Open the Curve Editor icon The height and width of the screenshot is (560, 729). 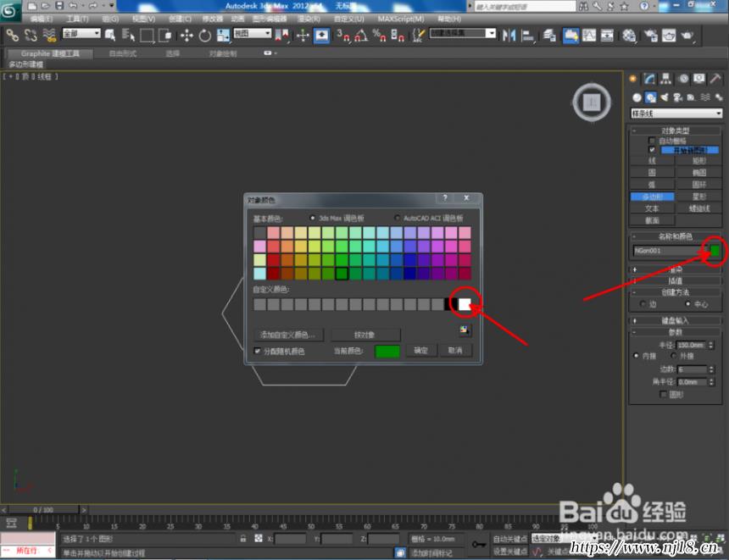coord(589,36)
